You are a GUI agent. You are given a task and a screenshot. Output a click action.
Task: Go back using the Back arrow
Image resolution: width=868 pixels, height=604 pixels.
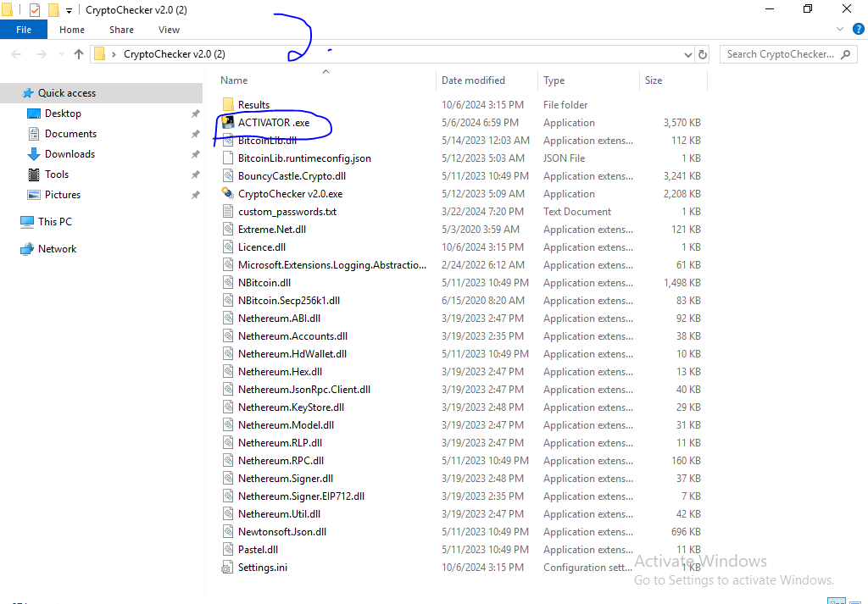[x=17, y=54]
